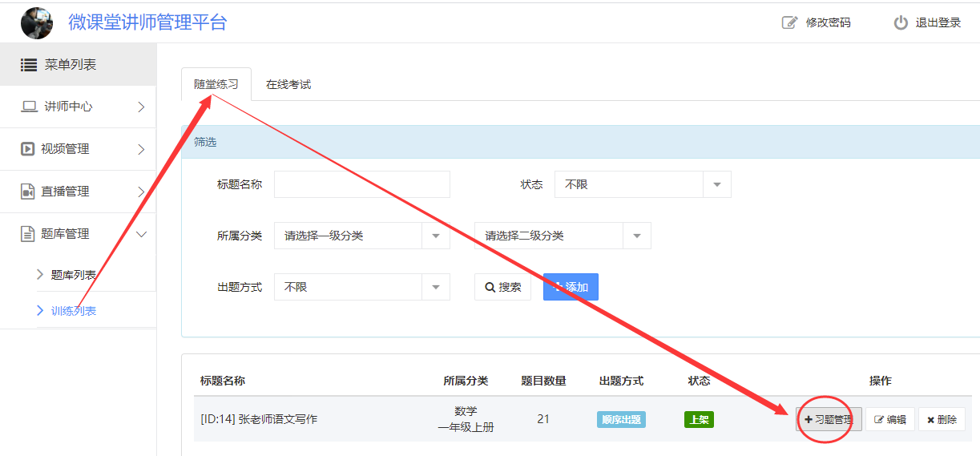Click the blue 添加 button

click(x=571, y=287)
